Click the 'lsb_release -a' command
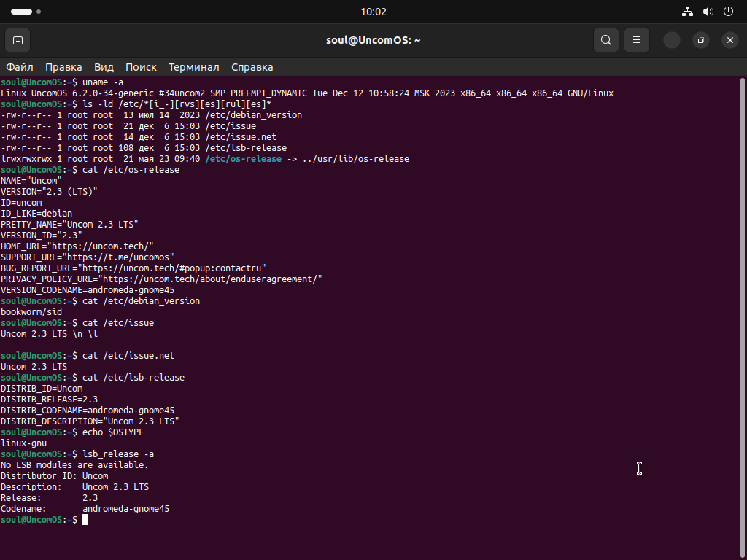The image size is (747, 560). tap(118, 454)
